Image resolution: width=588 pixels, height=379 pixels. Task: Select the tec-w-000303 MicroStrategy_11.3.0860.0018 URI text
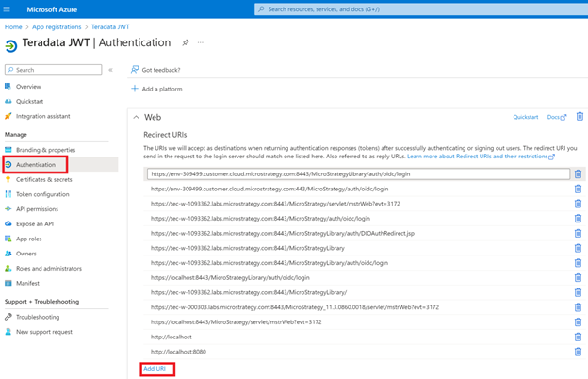coord(295,307)
